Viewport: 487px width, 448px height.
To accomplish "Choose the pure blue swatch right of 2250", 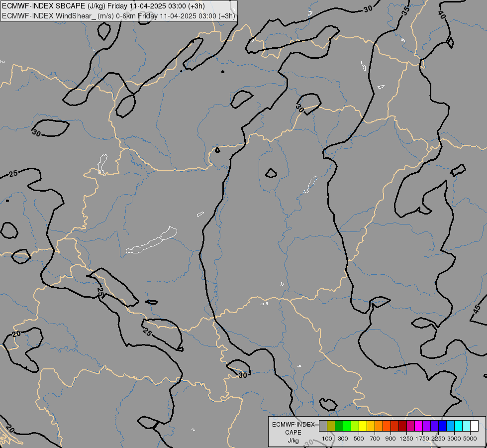I will tap(443, 426).
